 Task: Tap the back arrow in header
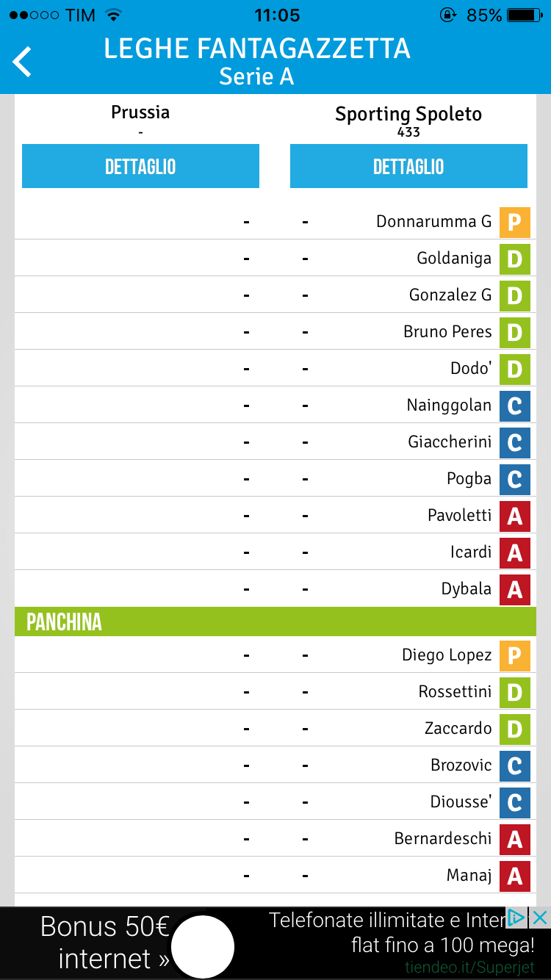22,62
